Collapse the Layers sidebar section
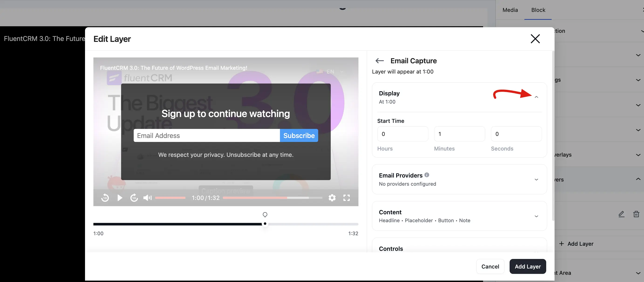 pyautogui.click(x=638, y=179)
